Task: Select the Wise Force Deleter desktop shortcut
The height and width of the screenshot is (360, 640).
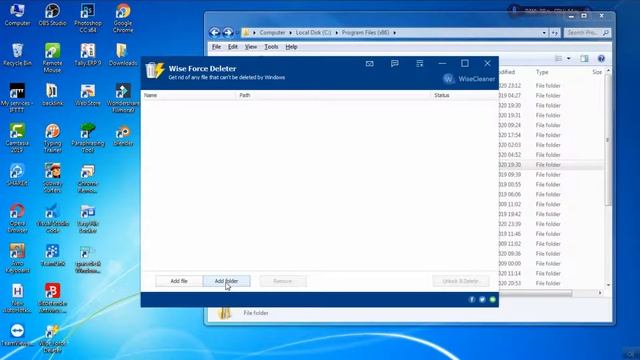Action: [x=52, y=339]
